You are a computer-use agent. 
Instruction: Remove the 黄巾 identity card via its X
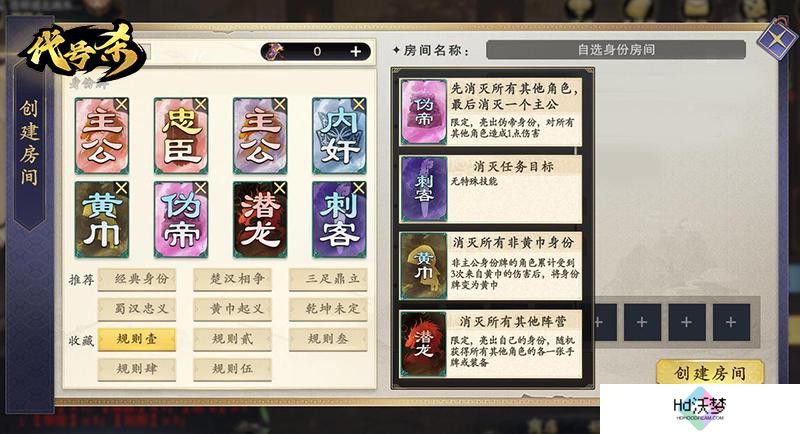point(121,188)
